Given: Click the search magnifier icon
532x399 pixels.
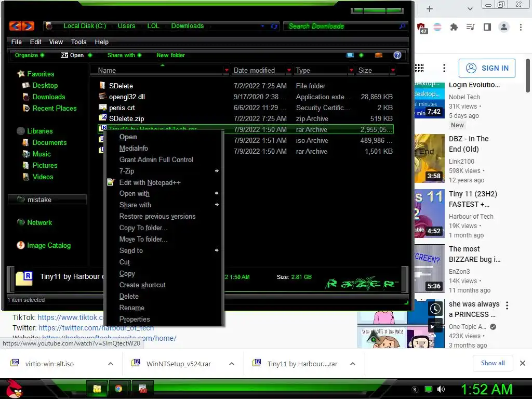Looking at the screenshot, I should 402,26.
